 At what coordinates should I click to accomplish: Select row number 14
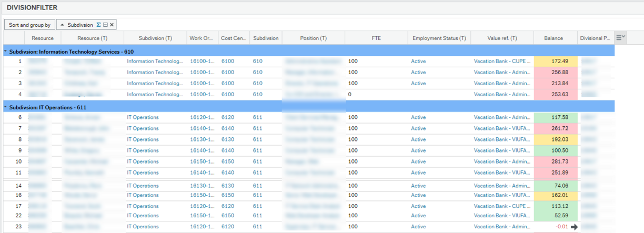[19, 186]
